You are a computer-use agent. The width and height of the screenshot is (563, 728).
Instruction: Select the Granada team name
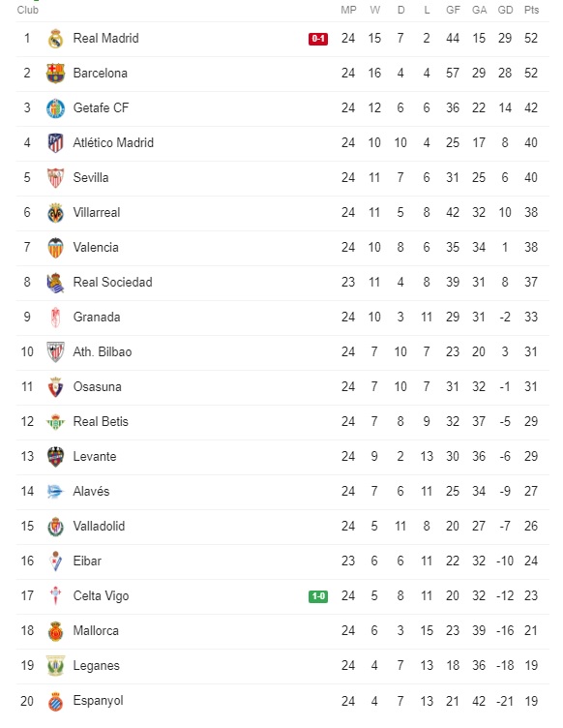(x=97, y=318)
